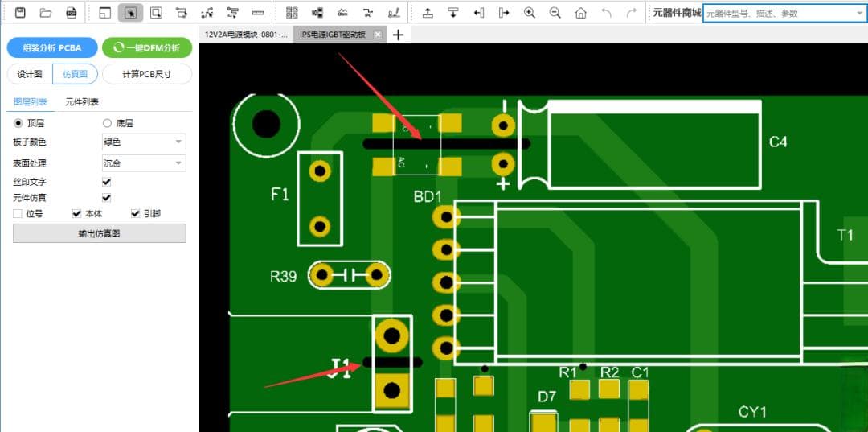Viewport: 868px width, 432px height.
Task: Click the flip-right arrow icon
Action: (504, 13)
